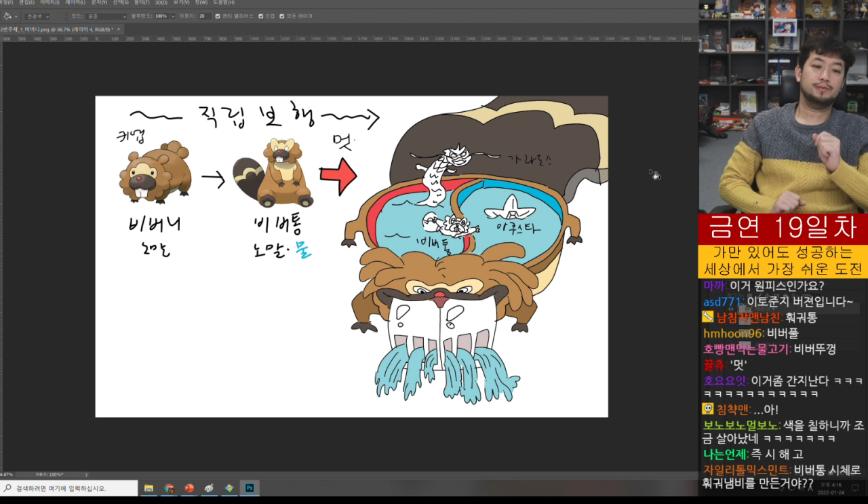Open the 선택(S) menu

[x=121, y=3]
